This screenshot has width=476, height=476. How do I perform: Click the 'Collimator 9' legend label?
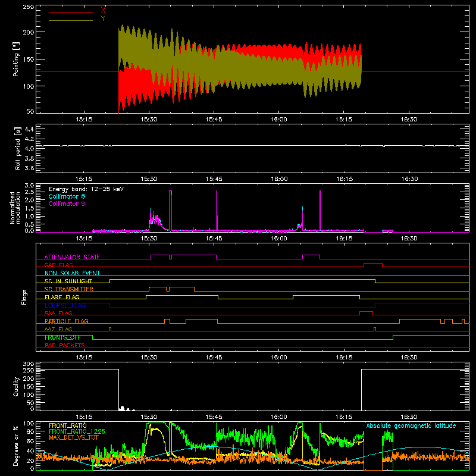[67, 203]
